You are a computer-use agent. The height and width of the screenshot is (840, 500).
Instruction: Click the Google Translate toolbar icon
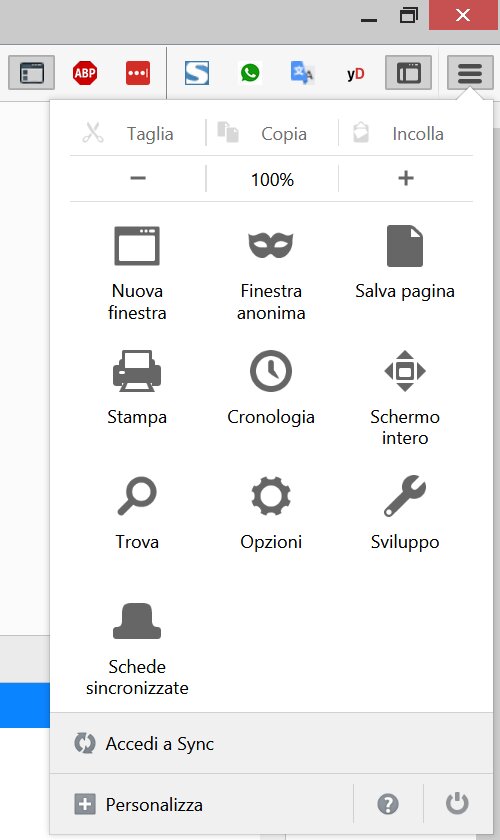302,73
